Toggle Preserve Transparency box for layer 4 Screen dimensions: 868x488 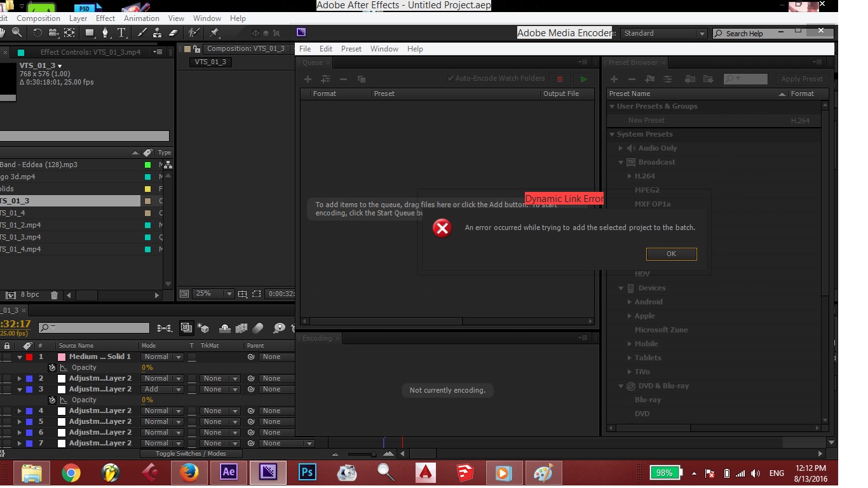(x=192, y=410)
